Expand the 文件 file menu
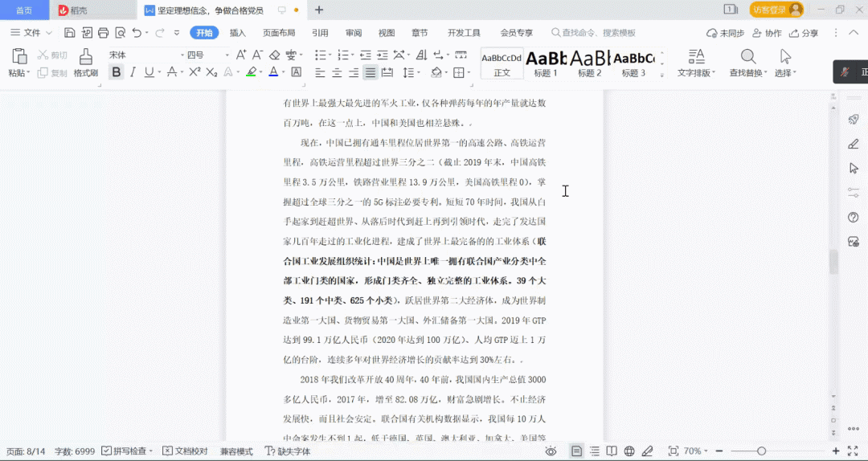Viewport: 868px width, 461px height. coord(31,33)
